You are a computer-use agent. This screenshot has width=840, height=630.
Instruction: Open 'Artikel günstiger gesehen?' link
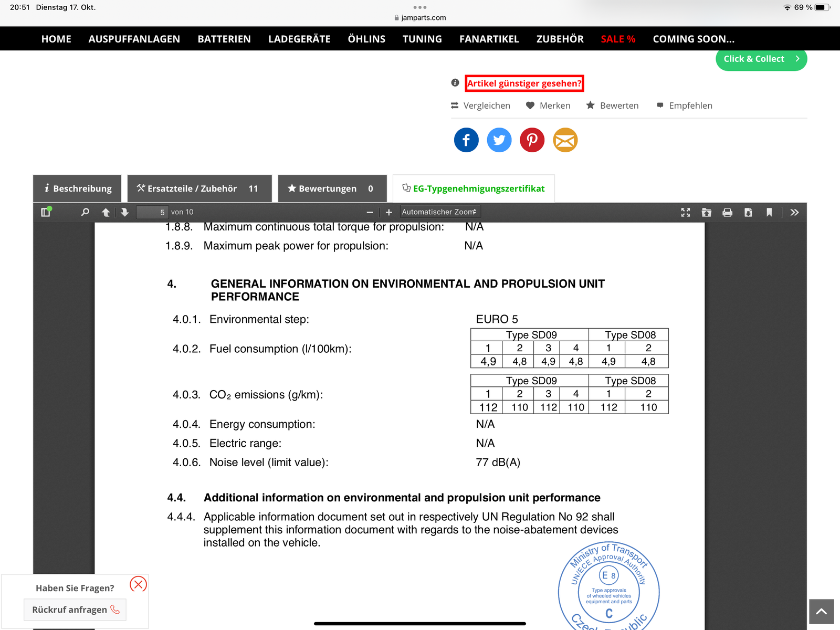[x=524, y=83]
